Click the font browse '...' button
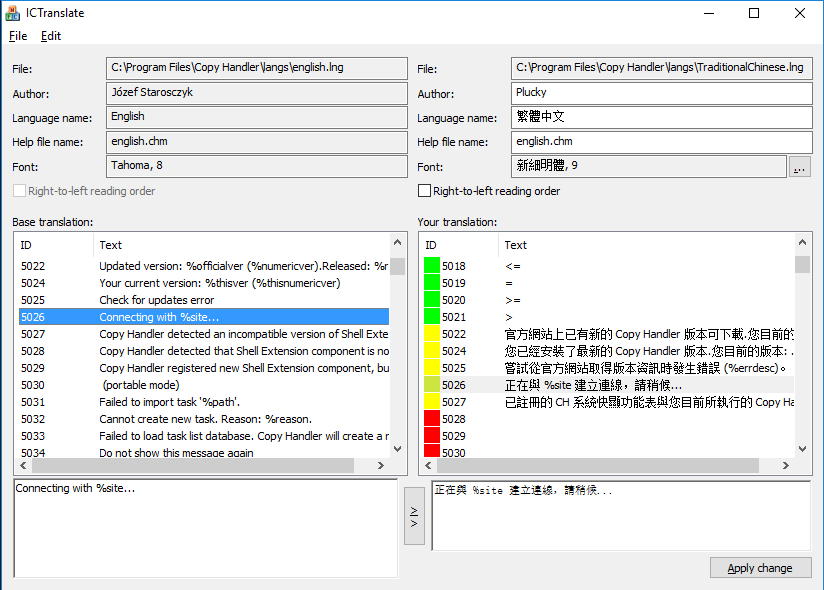Screen dimensions: 824x590 pyautogui.click(x=799, y=167)
